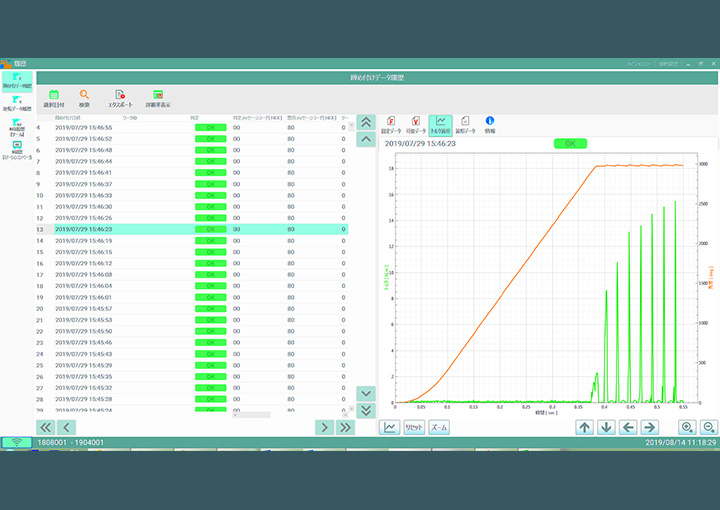Screen dimensions: 720x510
Task: Toggle the detail display toolbar icon
Action: 158,96
